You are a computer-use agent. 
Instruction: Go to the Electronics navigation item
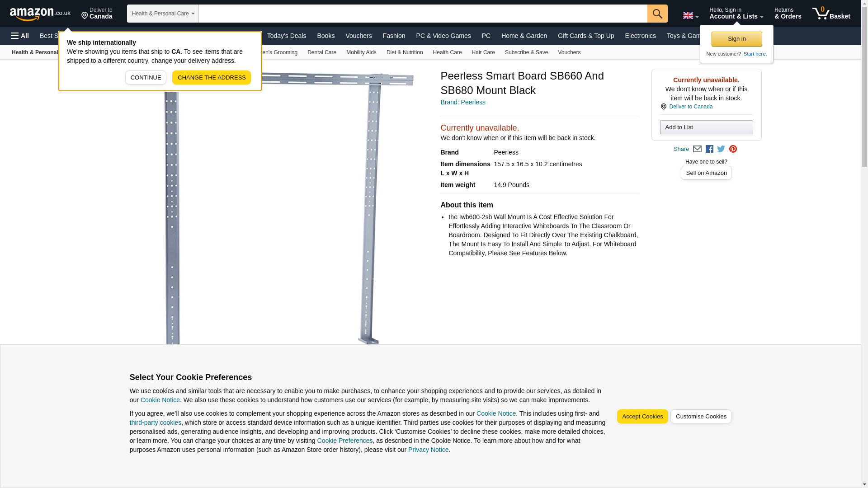640,36
